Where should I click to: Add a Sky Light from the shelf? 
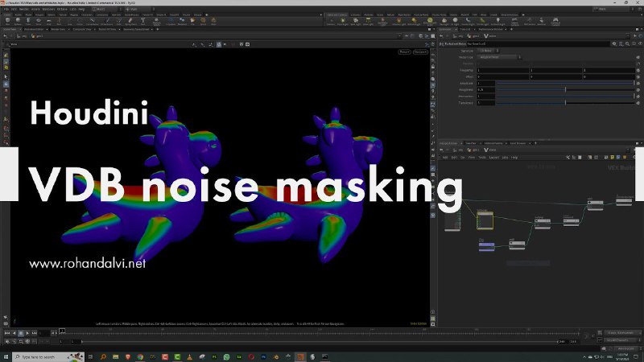pyautogui.click(x=444, y=21)
